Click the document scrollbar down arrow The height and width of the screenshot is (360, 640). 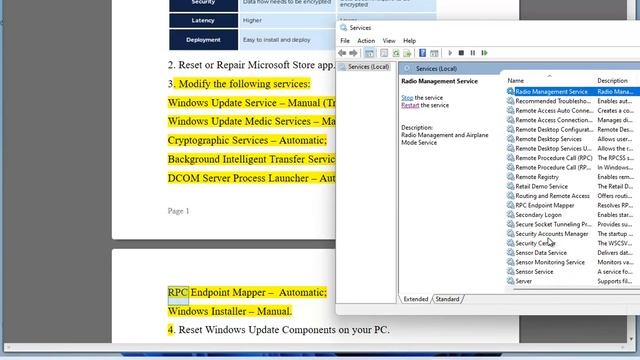(631, 339)
